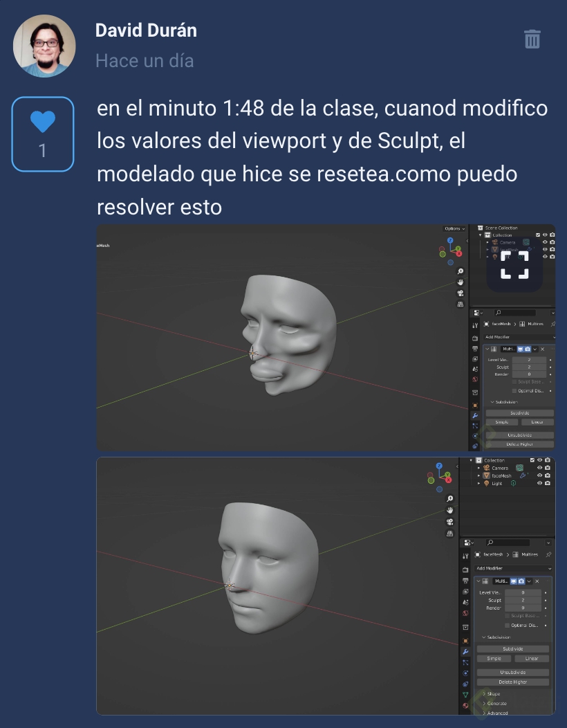Click the Delete Higher button
This screenshot has height=728, width=567.
pyautogui.click(x=512, y=682)
